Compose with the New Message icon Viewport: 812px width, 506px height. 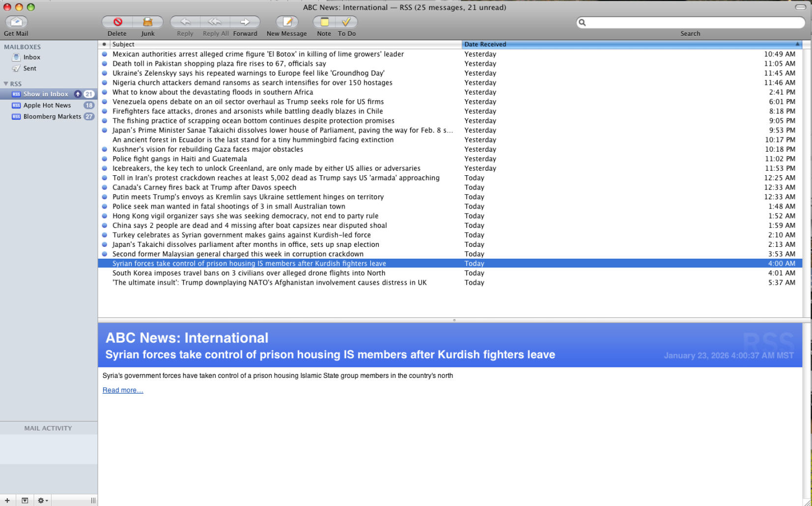click(x=287, y=22)
